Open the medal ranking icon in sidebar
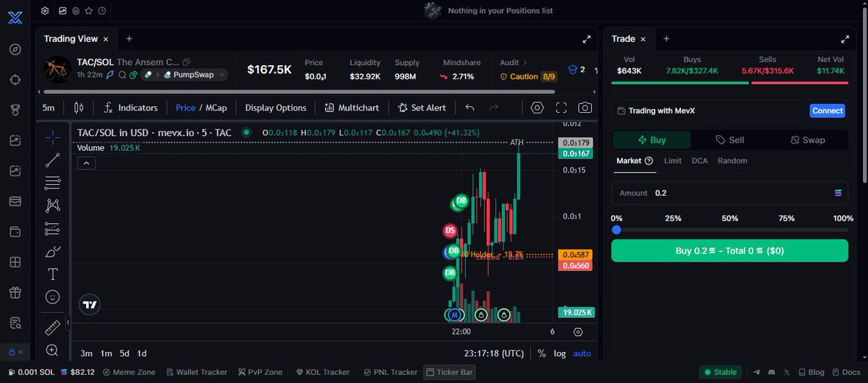This screenshot has width=868, height=383. [15, 110]
